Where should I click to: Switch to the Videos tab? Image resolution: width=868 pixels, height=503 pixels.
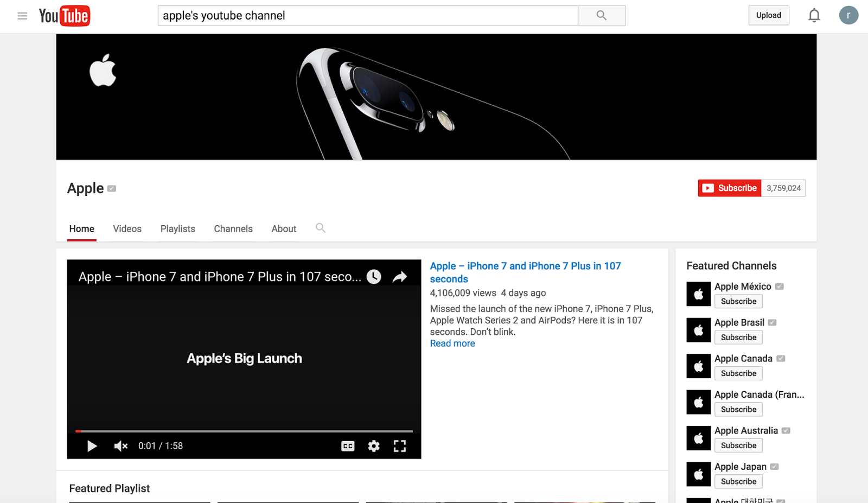click(x=127, y=228)
